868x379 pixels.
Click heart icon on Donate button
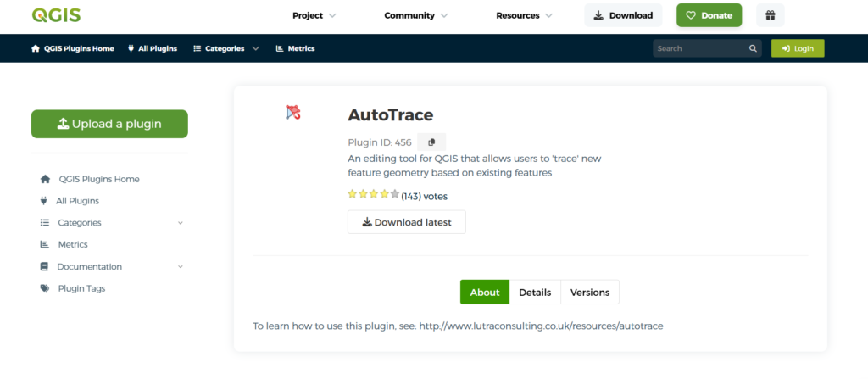pos(690,15)
